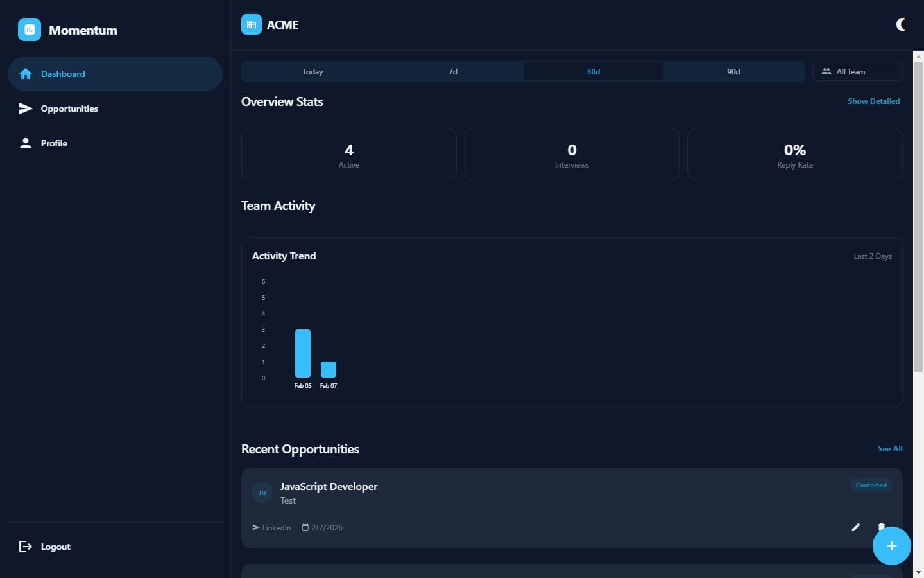Click the 2/7/2026 date text
Viewport: 924px width, 578px height.
pyautogui.click(x=327, y=527)
